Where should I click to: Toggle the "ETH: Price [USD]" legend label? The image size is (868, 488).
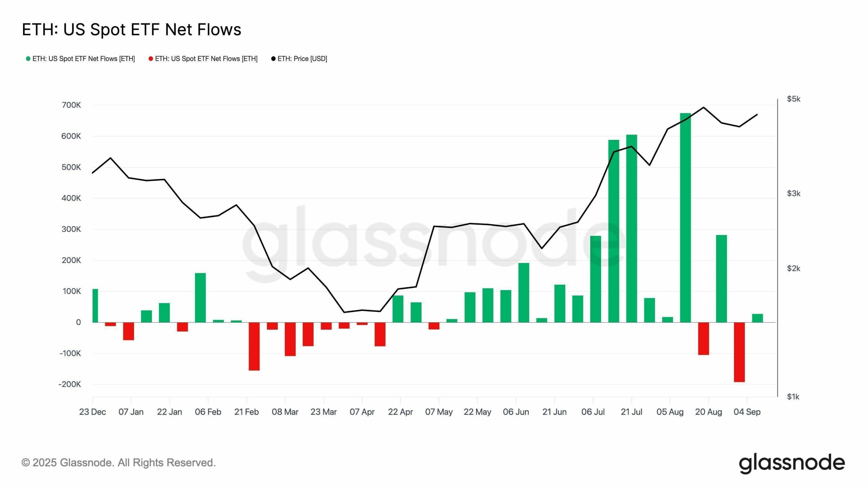302,59
